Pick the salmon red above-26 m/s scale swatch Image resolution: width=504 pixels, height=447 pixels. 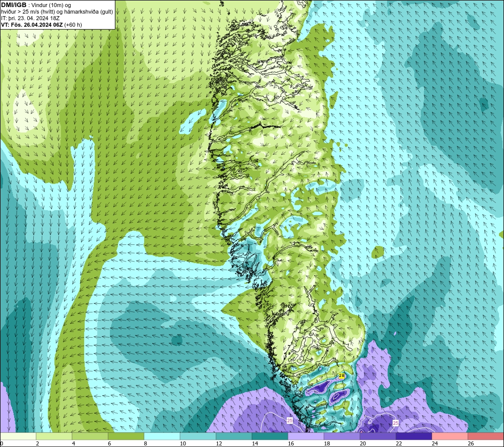tap(486, 436)
